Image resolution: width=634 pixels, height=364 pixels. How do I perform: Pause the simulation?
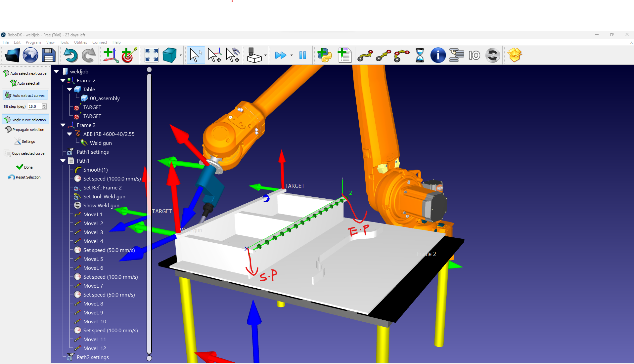pyautogui.click(x=302, y=55)
